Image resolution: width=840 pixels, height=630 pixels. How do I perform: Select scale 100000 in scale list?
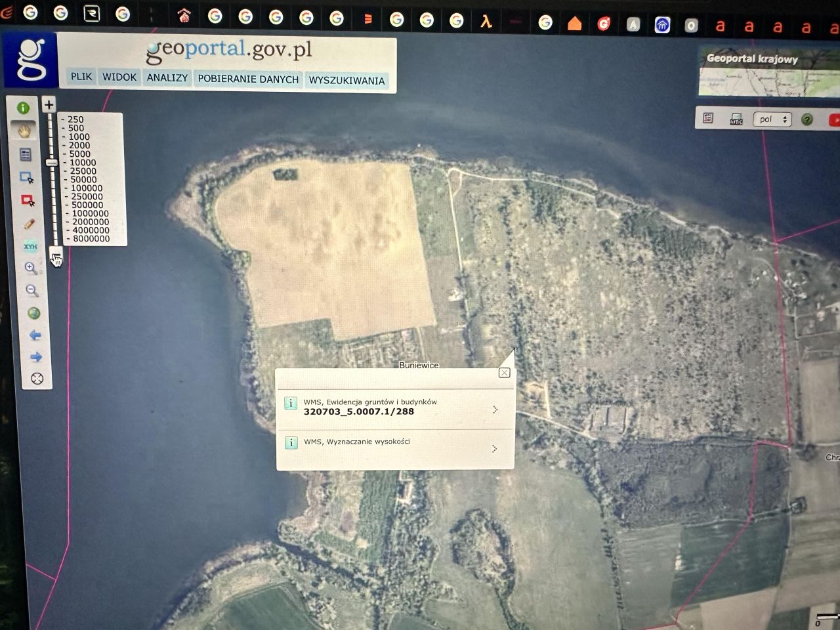click(x=86, y=188)
